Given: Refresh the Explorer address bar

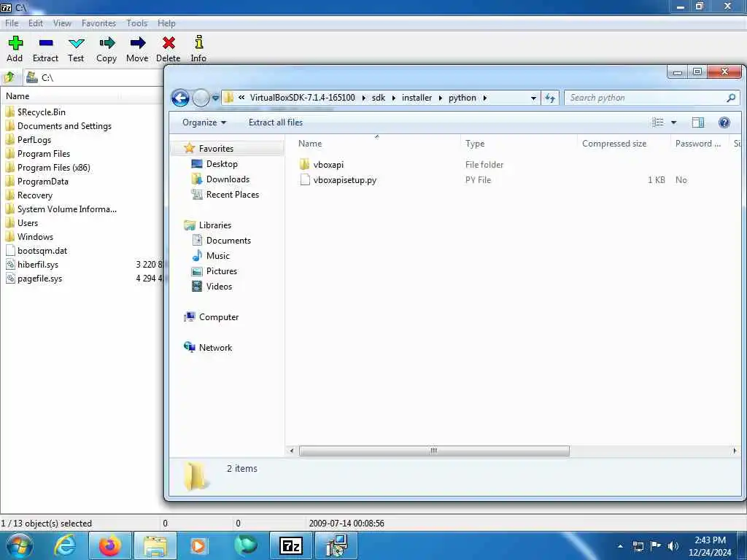Looking at the screenshot, I should (x=550, y=98).
